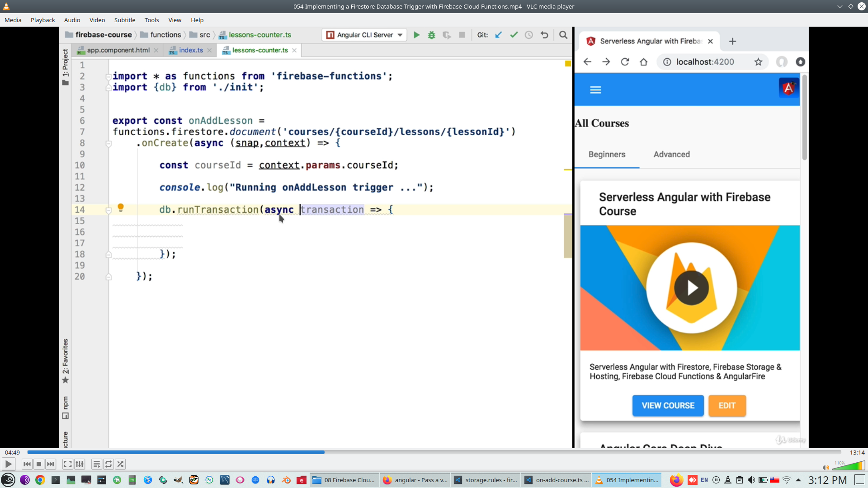Toggle fullscreen mode in VLC
This screenshot has height=488, width=868.
67,464
